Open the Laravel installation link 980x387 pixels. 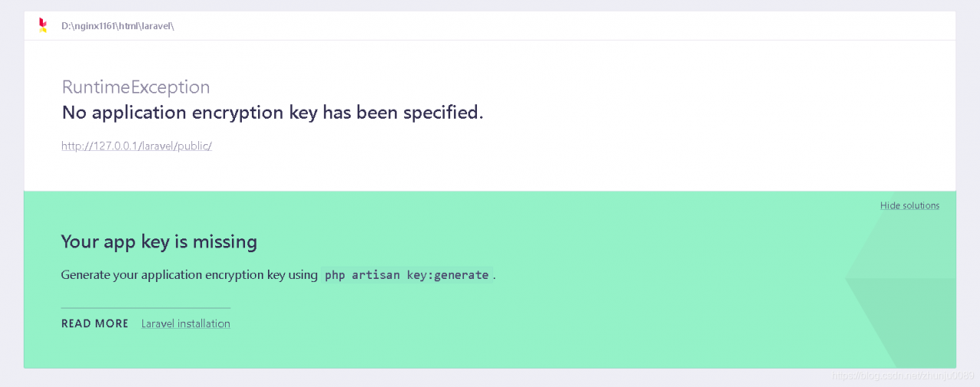tap(186, 323)
